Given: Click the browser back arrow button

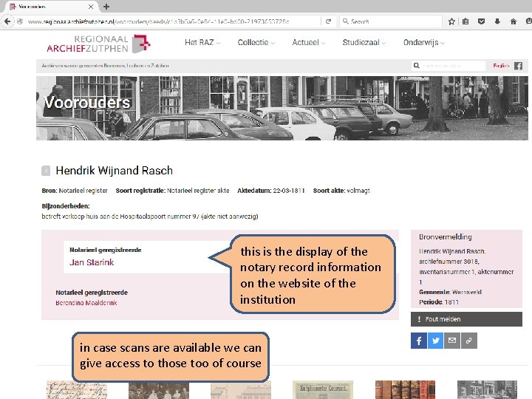Looking at the screenshot, I should (x=7, y=21).
